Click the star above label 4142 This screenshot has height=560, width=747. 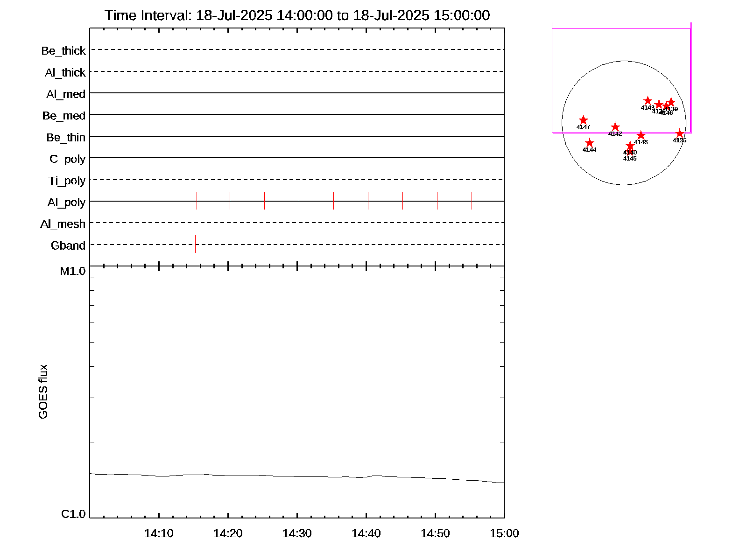point(615,127)
